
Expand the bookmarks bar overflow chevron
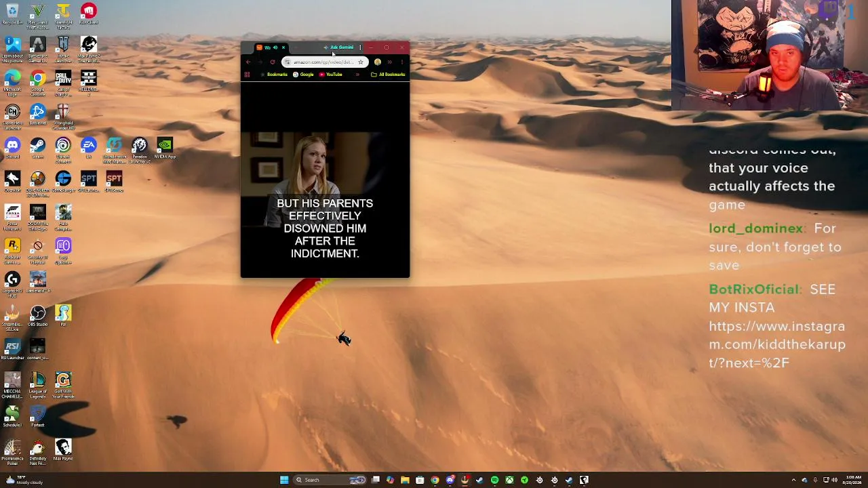(x=357, y=75)
